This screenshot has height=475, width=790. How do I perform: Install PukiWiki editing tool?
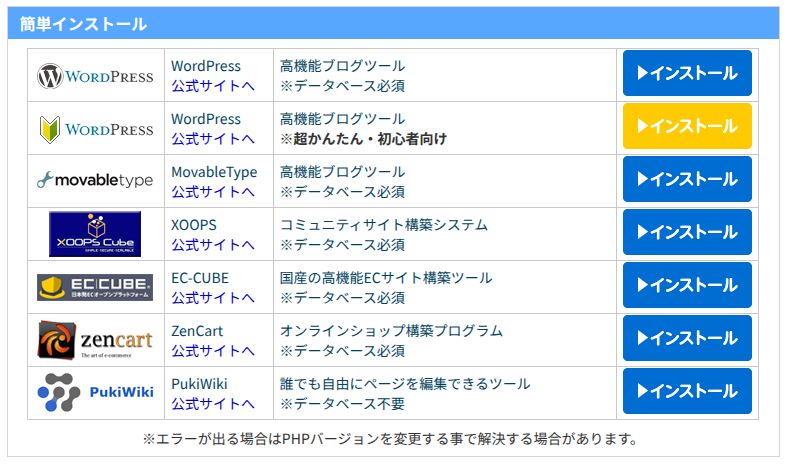tap(687, 391)
